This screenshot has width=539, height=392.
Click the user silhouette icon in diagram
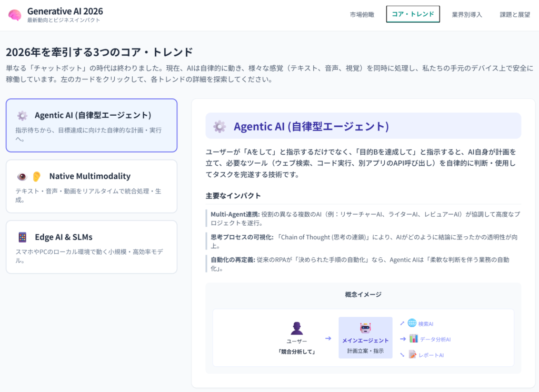(297, 328)
